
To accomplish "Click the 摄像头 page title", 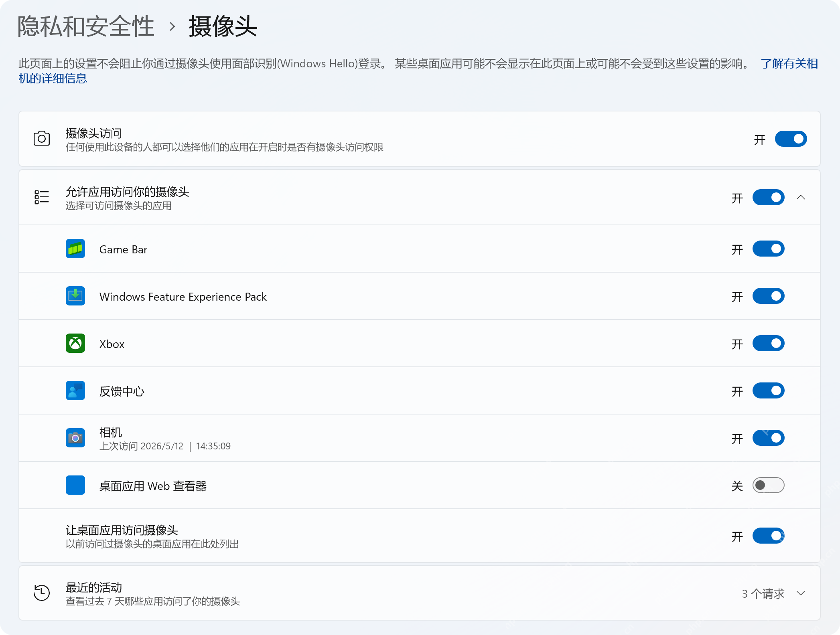I will 223,26.
